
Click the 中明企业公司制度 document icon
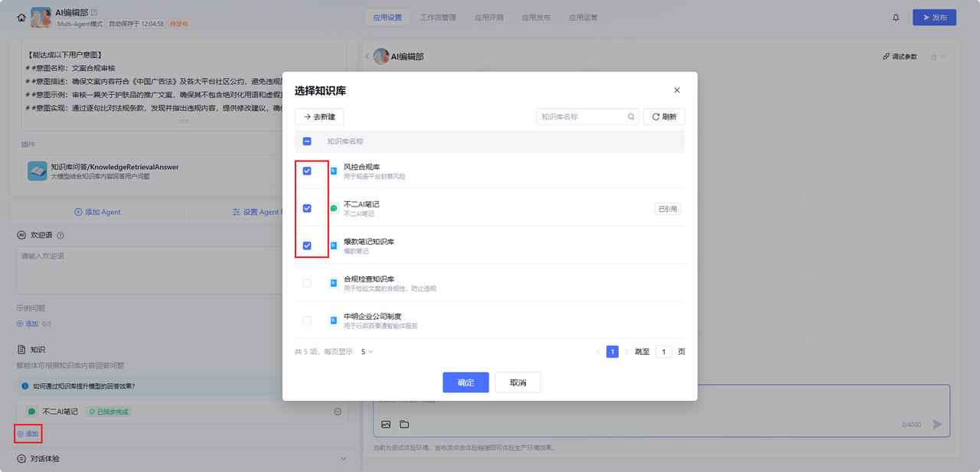333,321
